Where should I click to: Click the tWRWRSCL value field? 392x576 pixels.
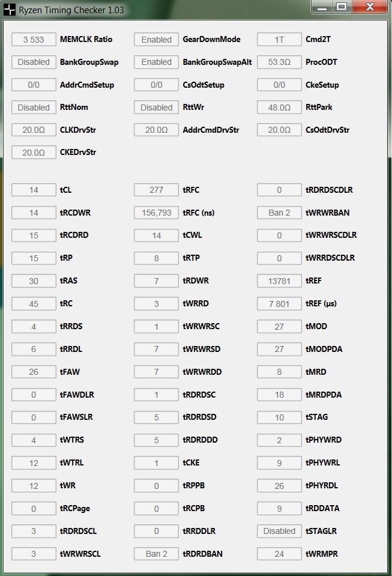pyautogui.click(x=34, y=554)
